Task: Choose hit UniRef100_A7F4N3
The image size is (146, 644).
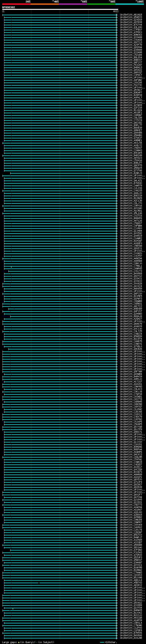Action: click(x=131, y=550)
